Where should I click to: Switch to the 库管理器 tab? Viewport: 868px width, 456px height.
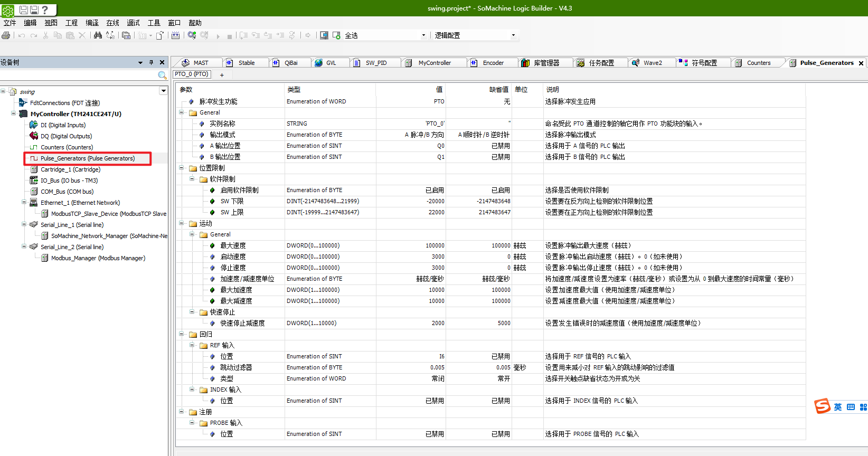click(546, 63)
